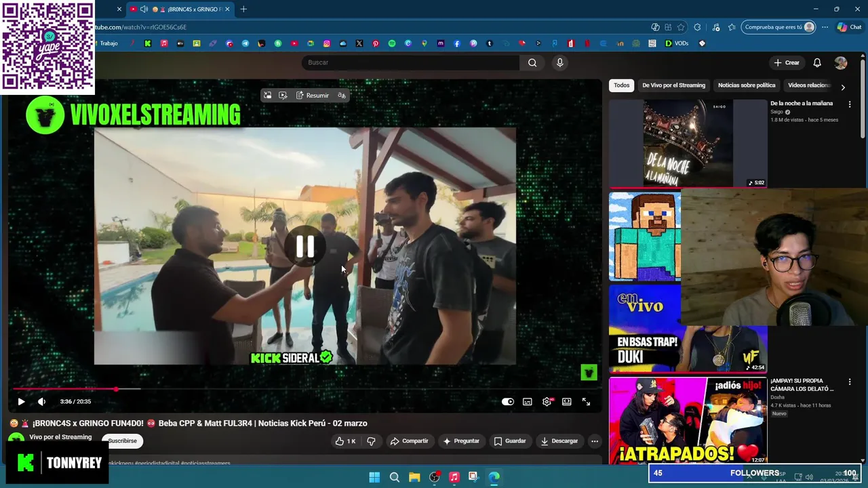Viewport: 868px width, 488px height.
Task: Click the Crear create button
Action: [x=787, y=62]
